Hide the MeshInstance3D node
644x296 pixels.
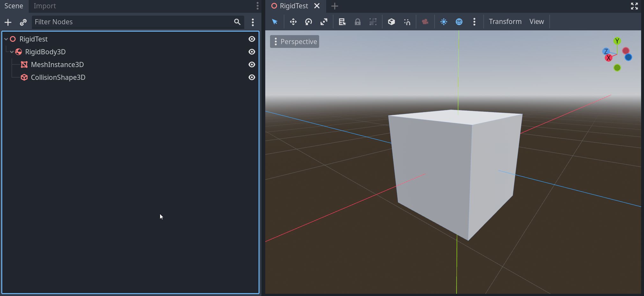click(252, 65)
